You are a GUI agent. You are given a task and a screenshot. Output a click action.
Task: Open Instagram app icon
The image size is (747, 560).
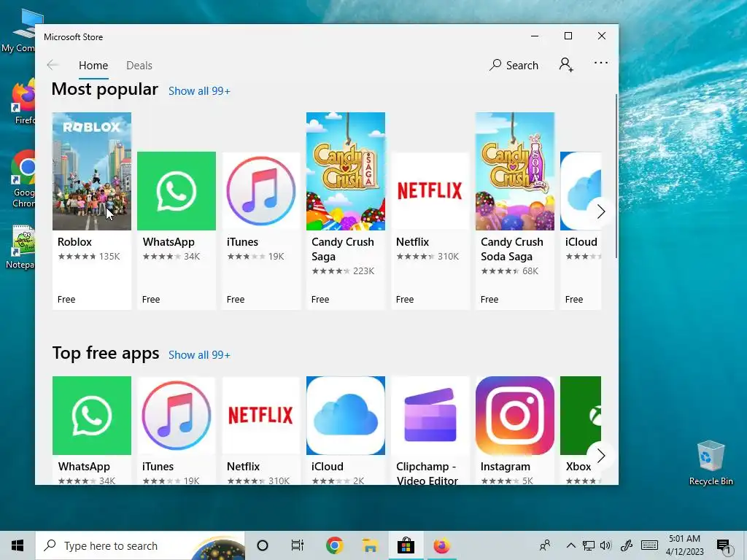[x=515, y=416]
